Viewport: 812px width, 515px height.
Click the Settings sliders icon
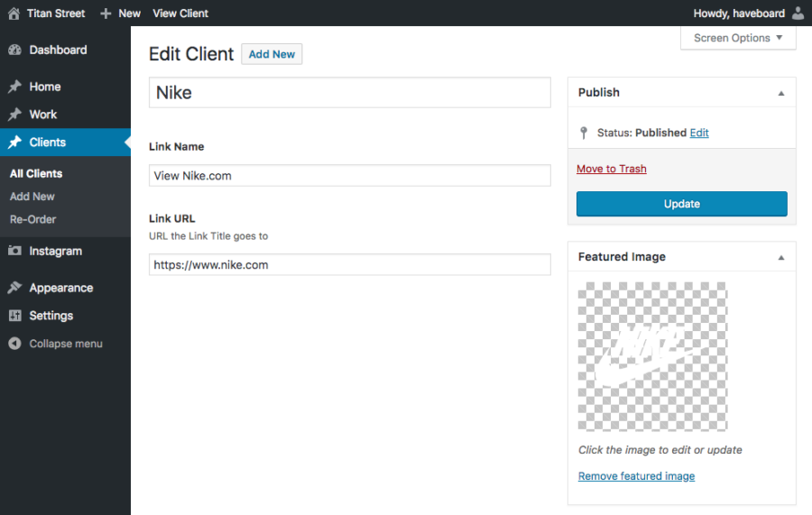coord(14,317)
